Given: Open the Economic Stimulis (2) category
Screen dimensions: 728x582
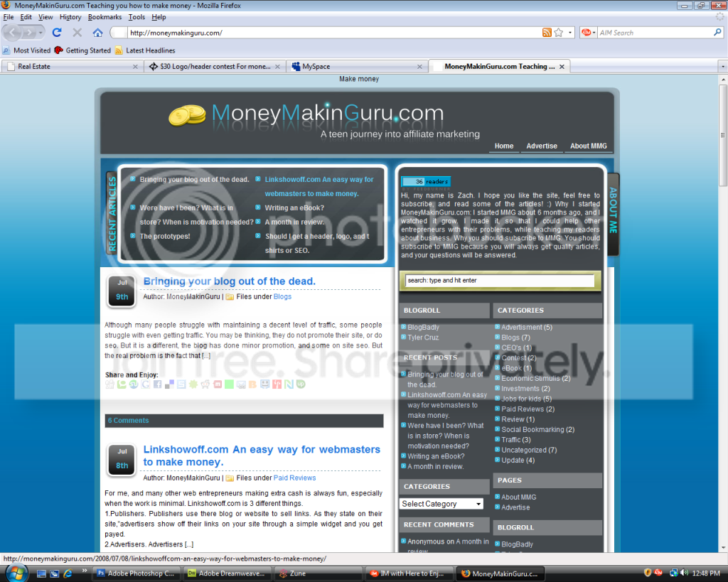Looking at the screenshot, I should pos(536,378).
